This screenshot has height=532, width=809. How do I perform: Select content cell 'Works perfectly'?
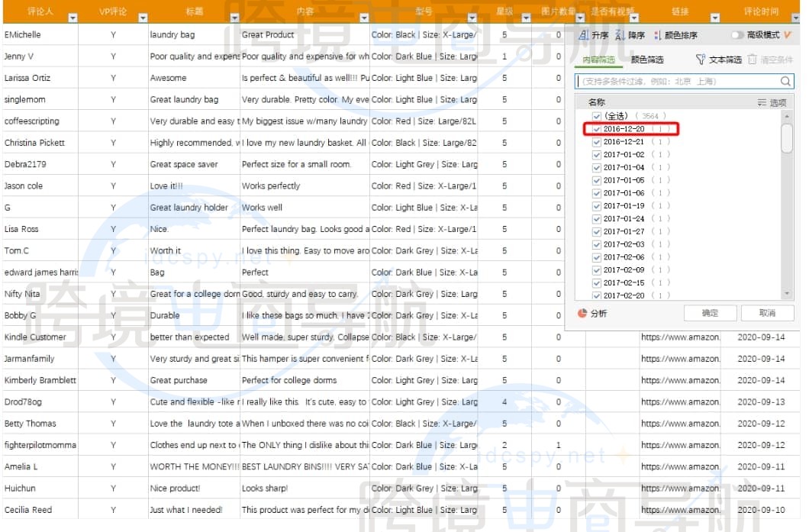pos(305,185)
